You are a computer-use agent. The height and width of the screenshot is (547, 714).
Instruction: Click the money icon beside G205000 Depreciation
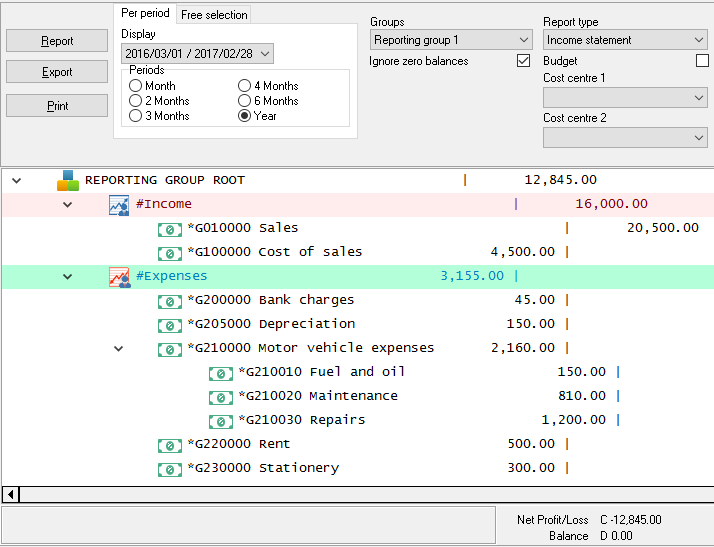click(169, 325)
